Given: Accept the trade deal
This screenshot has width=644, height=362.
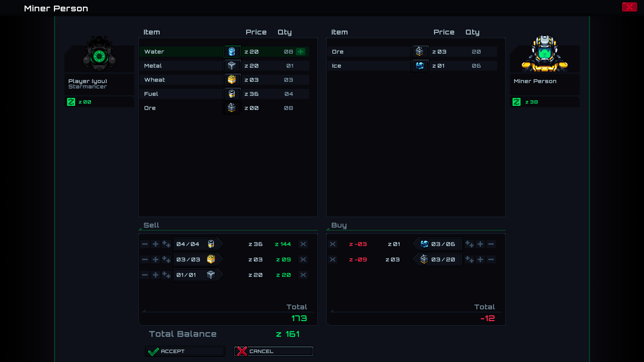Looking at the screenshot, I should tap(184, 351).
